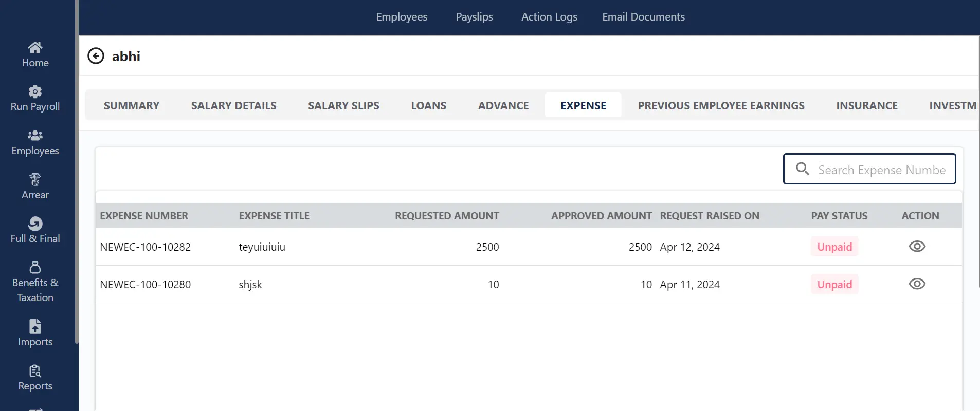Click the Apr 11, 2024 date cell

689,284
